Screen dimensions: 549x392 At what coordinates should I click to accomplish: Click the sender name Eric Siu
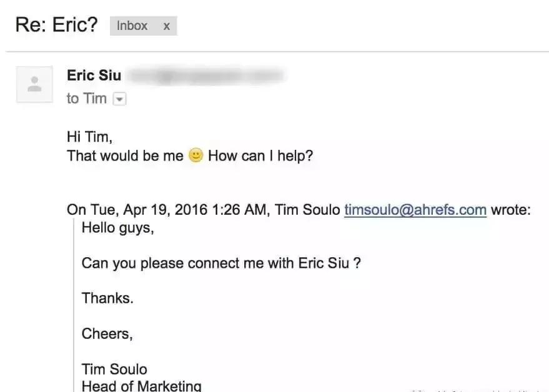point(94,76)
